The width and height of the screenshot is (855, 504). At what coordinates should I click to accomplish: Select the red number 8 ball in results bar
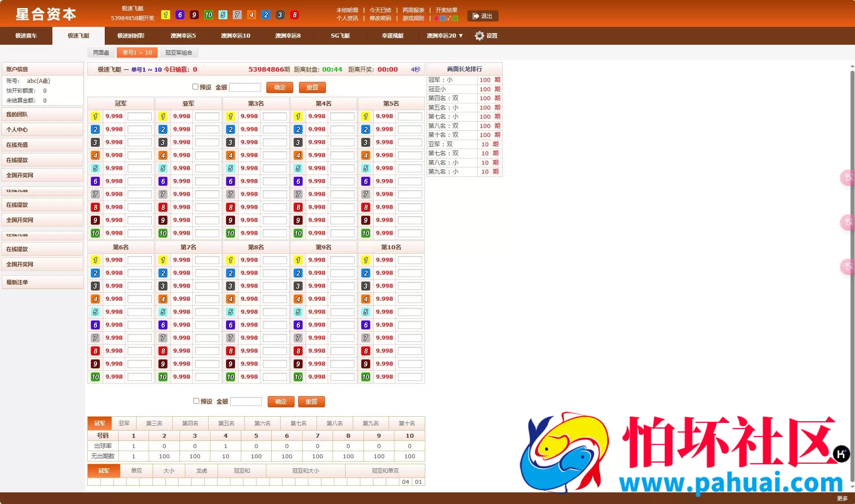pyautogui.click(x=295, y=15)
